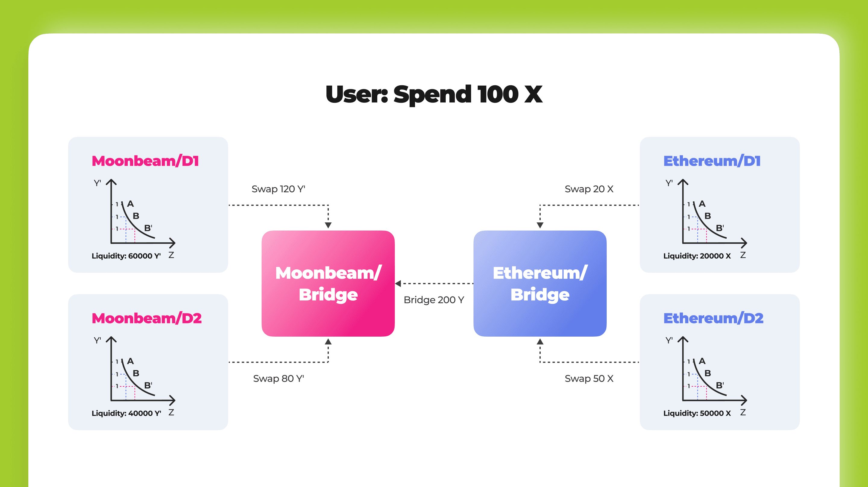
Task: Click the left-pointing arrowhead between the bridges
Action: coord(398,284)
